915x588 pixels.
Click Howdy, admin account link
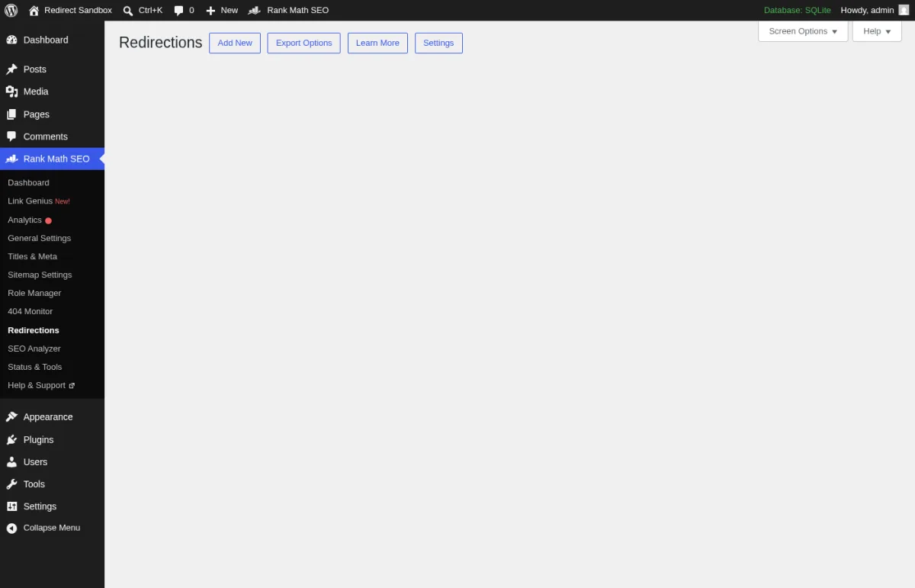point(867,11)
